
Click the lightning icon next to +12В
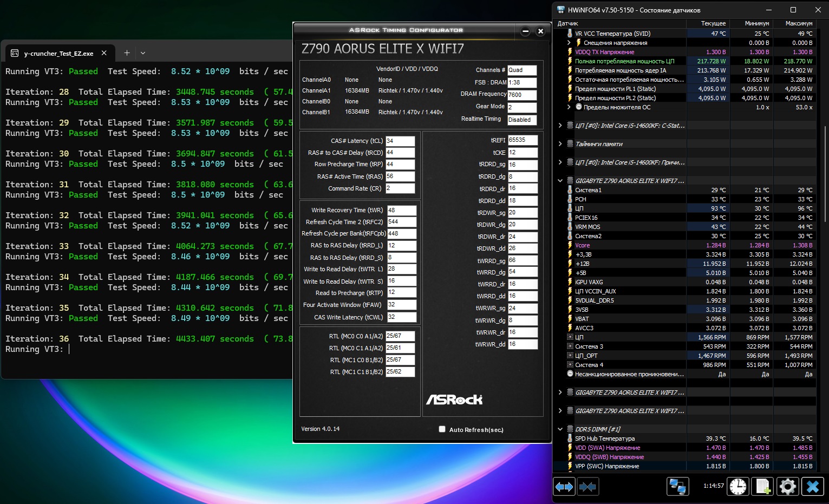pyautogui.click(x=570, y=264)
